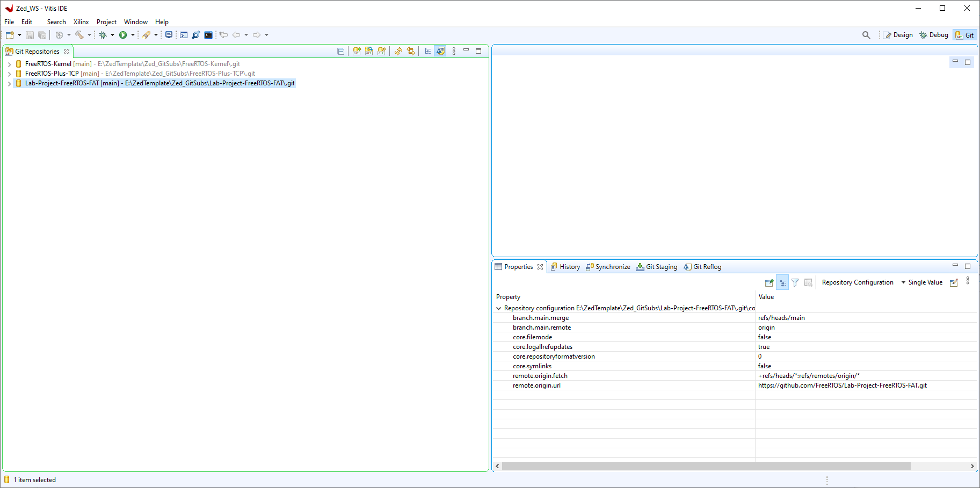The width and height of the screenshot is (980, 488).
Task: Open the File menu
Action: [x=9, y=22]
